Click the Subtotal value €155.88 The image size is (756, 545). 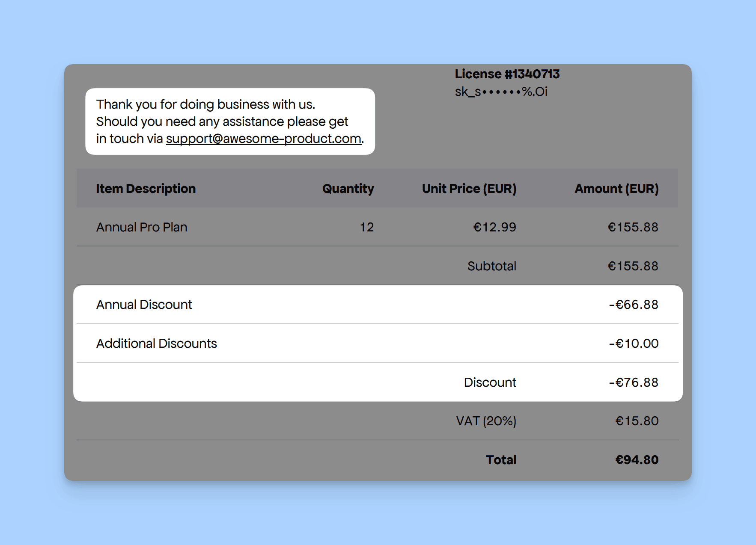click(633, 266)
